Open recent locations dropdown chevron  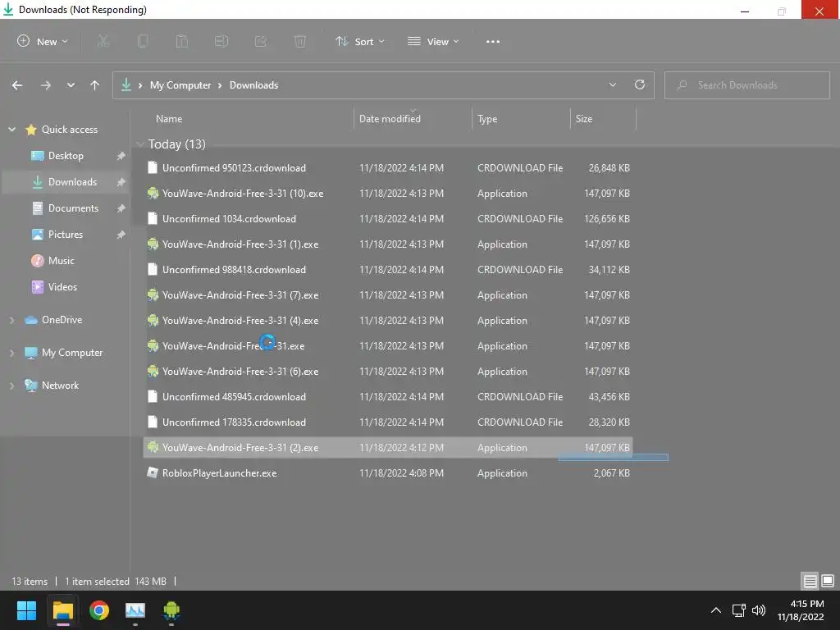pos(71,85)
